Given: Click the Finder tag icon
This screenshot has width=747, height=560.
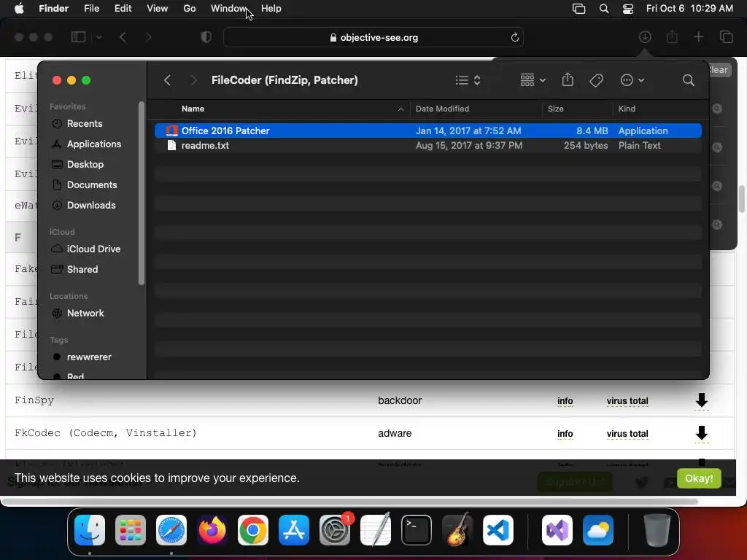Looking at the screenshot, I should [x=596, y=80].
